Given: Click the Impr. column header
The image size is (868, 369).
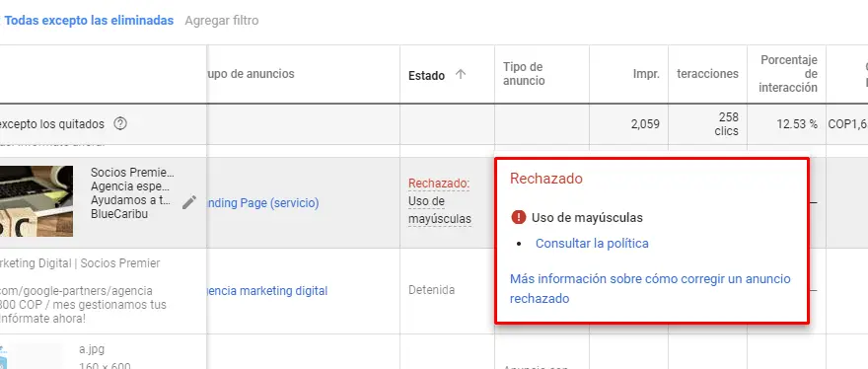Looking at the screenshot, I should pos(647,74).
